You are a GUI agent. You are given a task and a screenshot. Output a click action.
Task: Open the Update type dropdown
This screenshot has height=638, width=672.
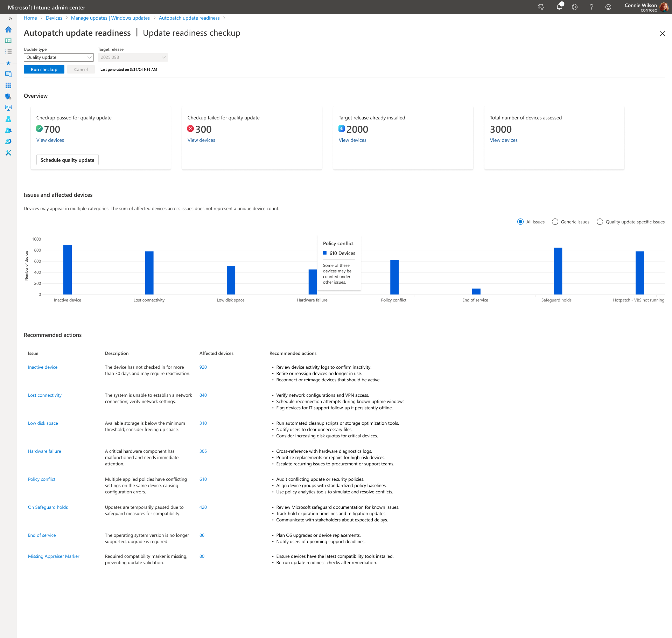click(x=59, y=57)
